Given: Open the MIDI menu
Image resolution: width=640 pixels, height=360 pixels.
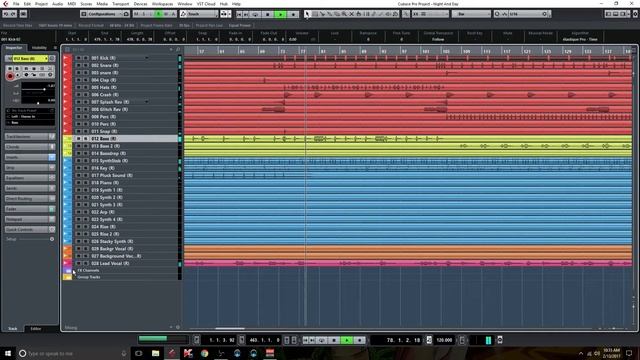Looking at the screenshot, I should point(71,4).
